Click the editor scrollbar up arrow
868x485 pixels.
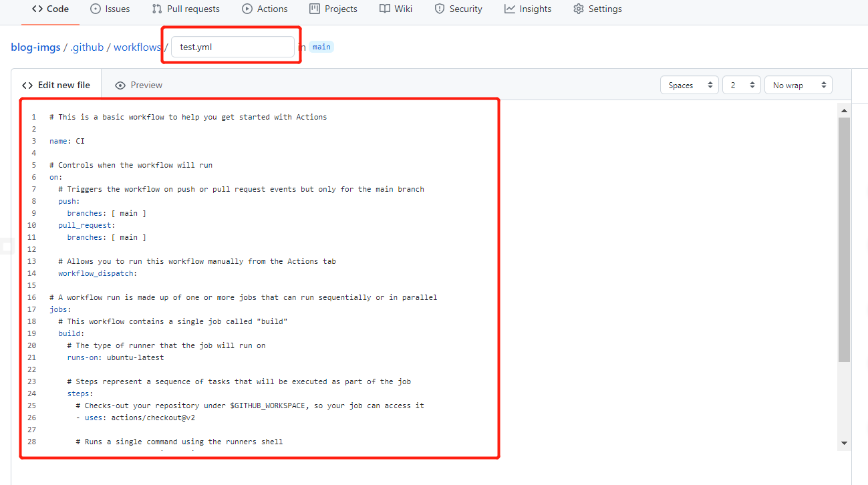click(844, 111)
